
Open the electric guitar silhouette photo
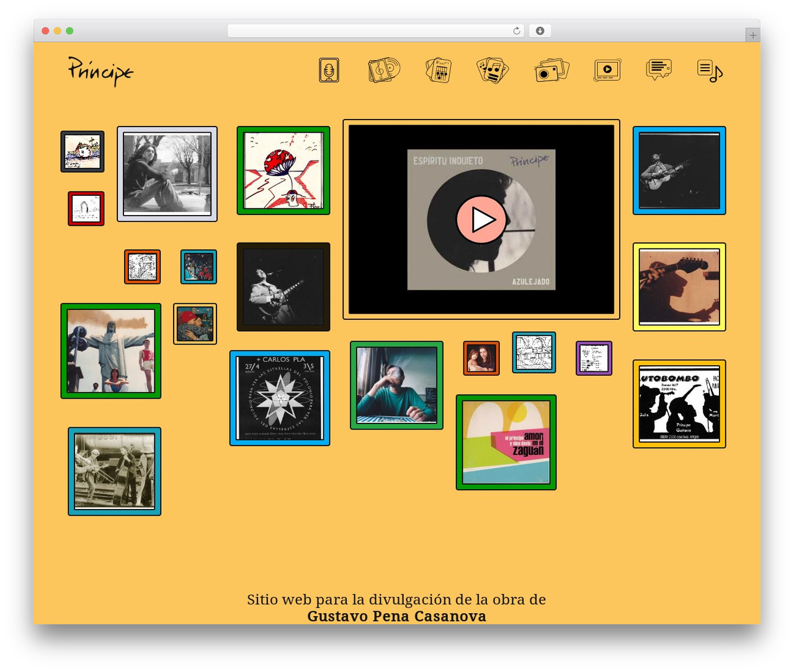[679, 286]
